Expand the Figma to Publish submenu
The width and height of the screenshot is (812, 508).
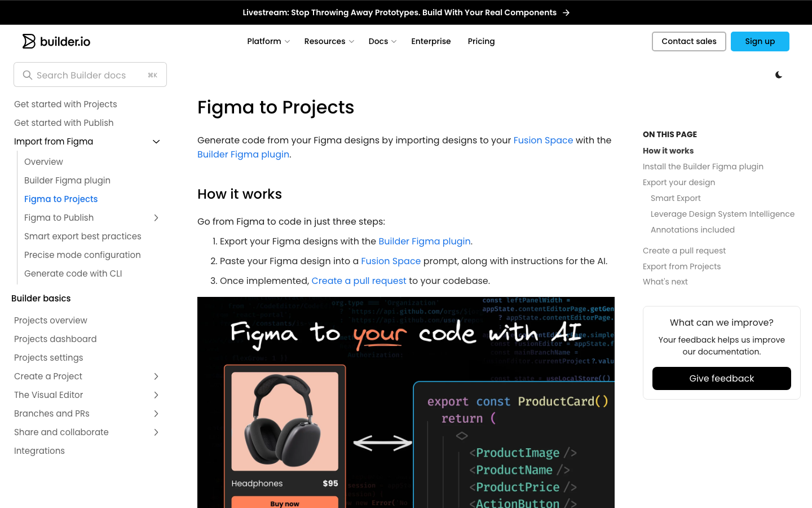[156, 218]
